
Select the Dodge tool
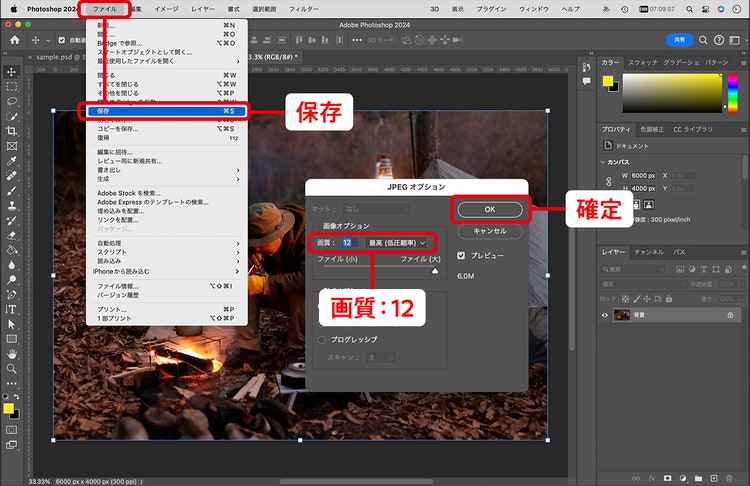click(x=11, y=279)
